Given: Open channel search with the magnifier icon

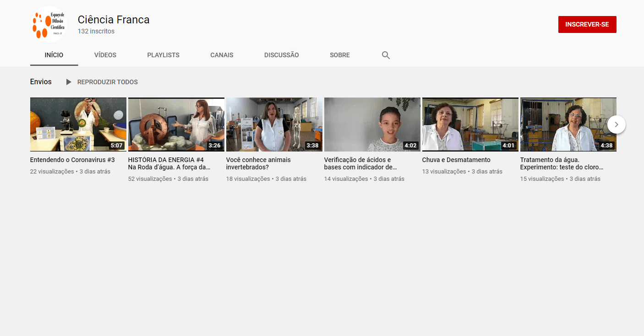Looking at the screenshot, I should [386, 55].
